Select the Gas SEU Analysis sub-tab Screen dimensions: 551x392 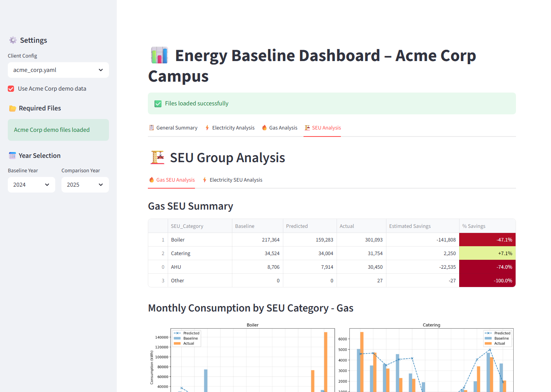(x=172, y=180)
